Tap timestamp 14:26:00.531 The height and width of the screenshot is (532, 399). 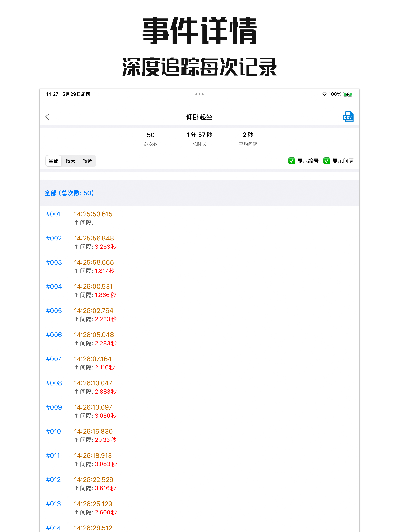click(x=93, y=286)
